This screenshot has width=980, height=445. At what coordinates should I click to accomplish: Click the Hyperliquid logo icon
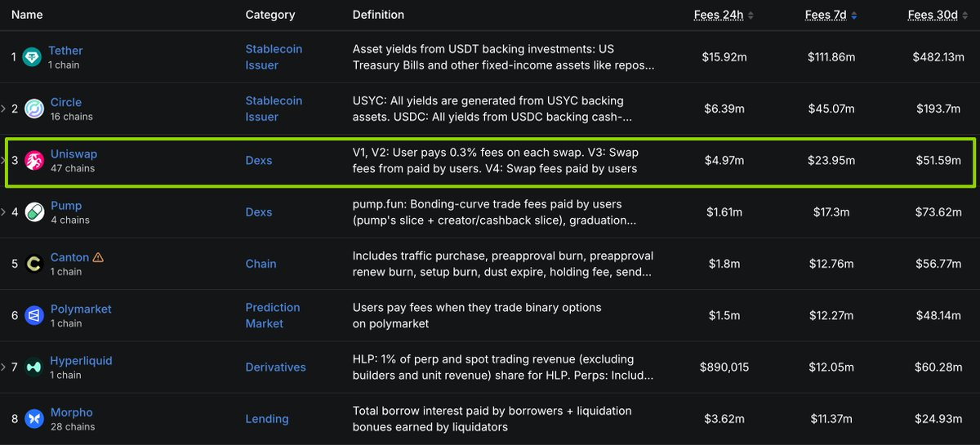pos(34,367)
